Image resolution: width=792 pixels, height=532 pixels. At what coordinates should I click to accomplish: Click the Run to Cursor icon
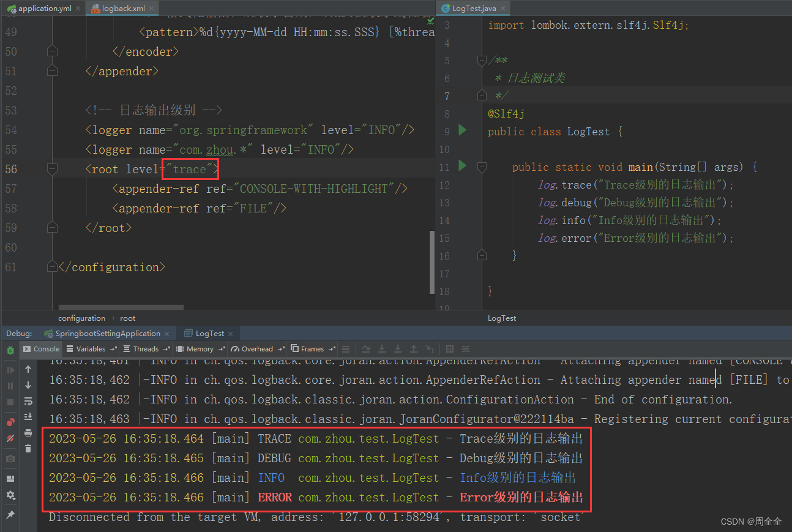430,349
